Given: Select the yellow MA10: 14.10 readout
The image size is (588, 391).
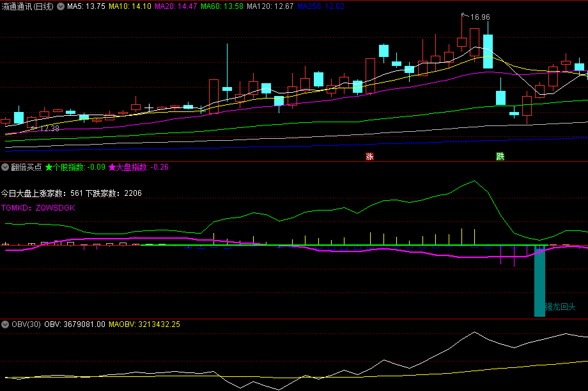Looking at the screenshot, I should pyautogui.click(x=130, y=6).
